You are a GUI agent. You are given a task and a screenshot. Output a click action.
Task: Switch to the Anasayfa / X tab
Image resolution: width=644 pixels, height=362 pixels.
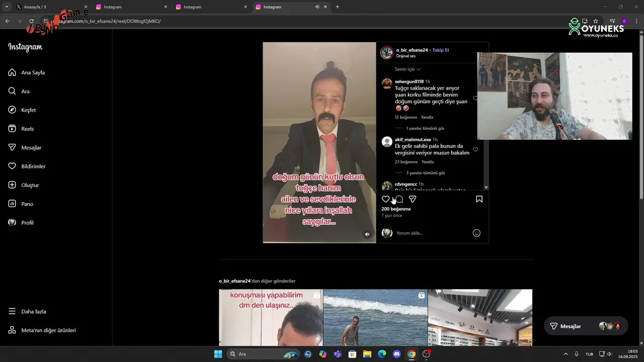point(50,7)
